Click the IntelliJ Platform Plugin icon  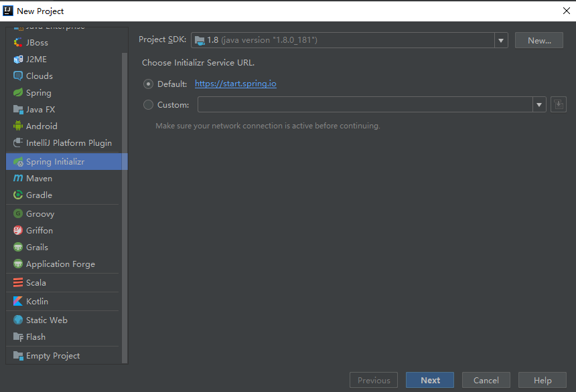(x=17, y=142)
